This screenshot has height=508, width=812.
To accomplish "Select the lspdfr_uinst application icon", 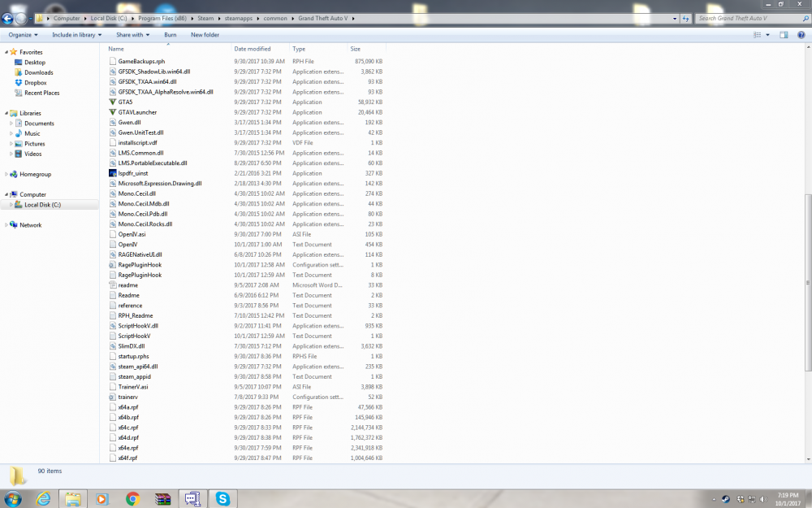I will point(112,173).
